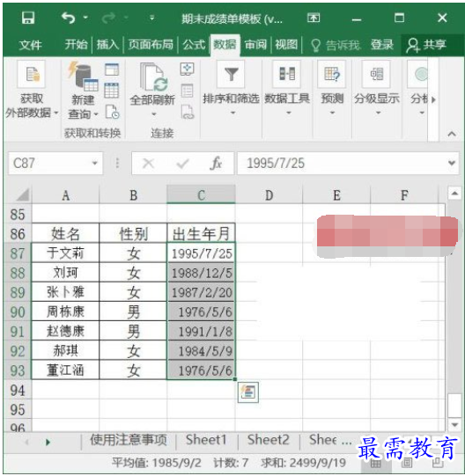This screenshot has width=465, height=476.
Task: Switch to the 公式 tab
Action: tap(194, 45)
